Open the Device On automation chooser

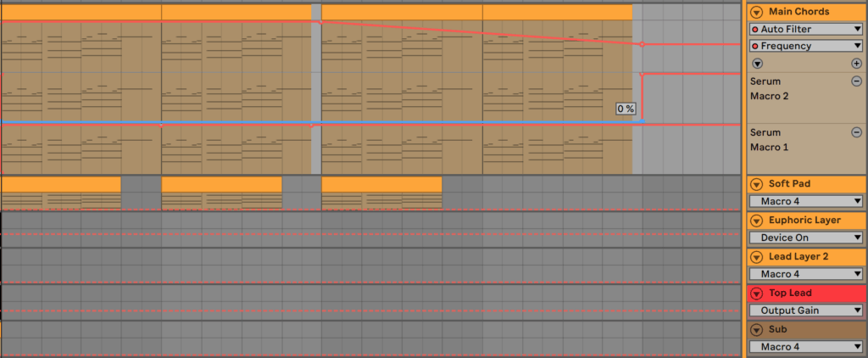[x=806, y=238]
